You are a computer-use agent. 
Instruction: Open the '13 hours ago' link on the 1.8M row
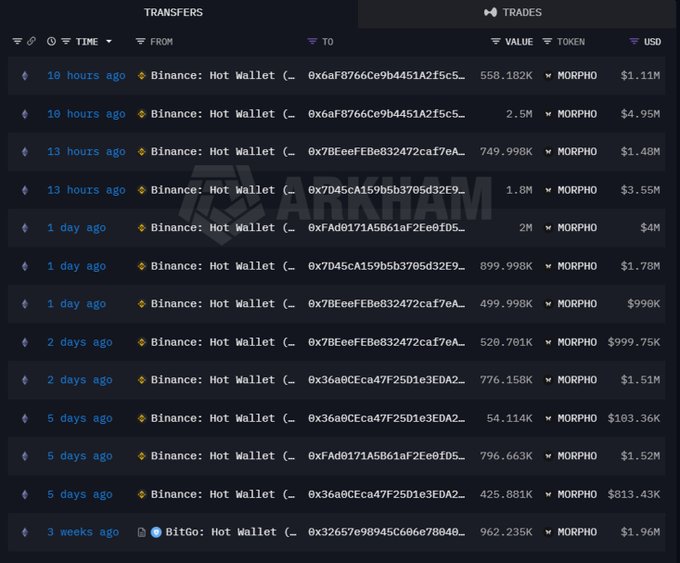pos(86,190)
